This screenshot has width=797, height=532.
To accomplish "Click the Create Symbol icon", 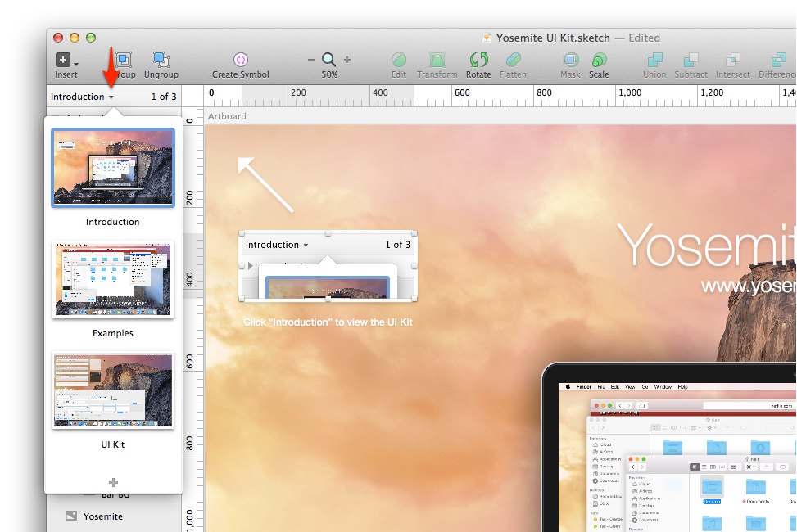I will tap(241, 60).
